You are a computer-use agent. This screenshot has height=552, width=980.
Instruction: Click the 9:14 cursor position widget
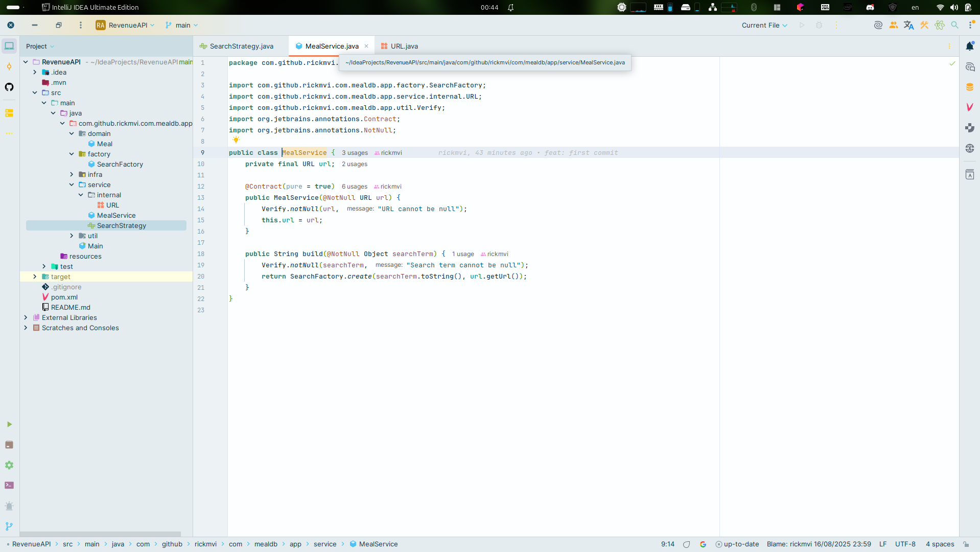point(667,544)
